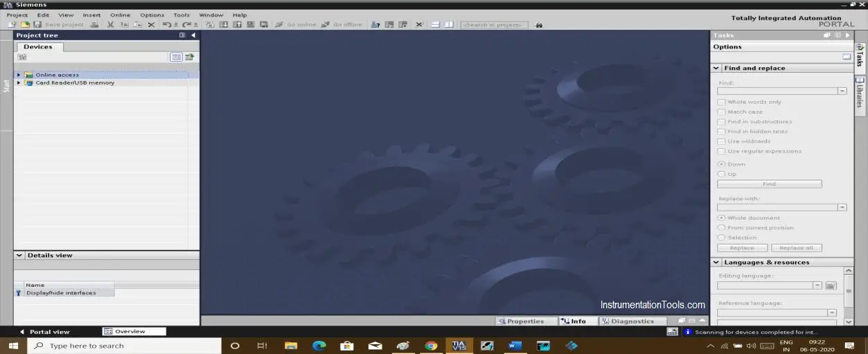Collapse the Find and replace section
Screen dimensions: 868x354
tap(716, 68)
